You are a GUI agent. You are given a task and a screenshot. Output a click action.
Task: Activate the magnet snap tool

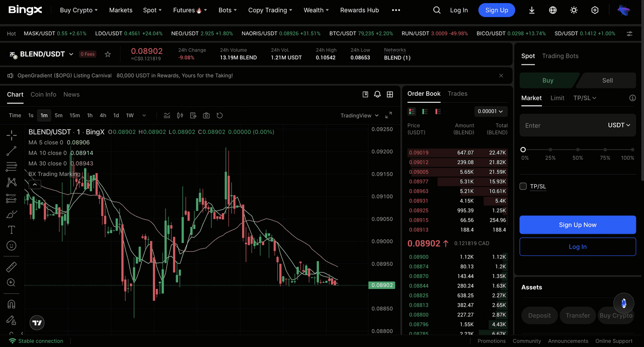(11, 304)
